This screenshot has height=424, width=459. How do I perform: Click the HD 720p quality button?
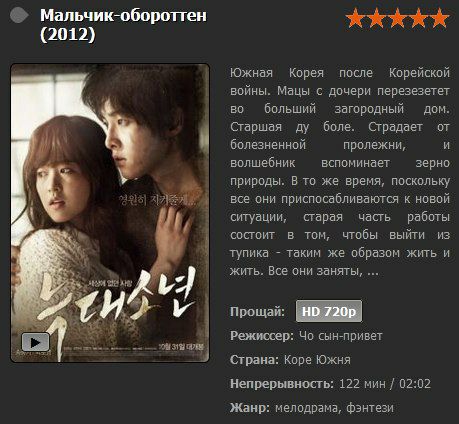click(329, 311)
